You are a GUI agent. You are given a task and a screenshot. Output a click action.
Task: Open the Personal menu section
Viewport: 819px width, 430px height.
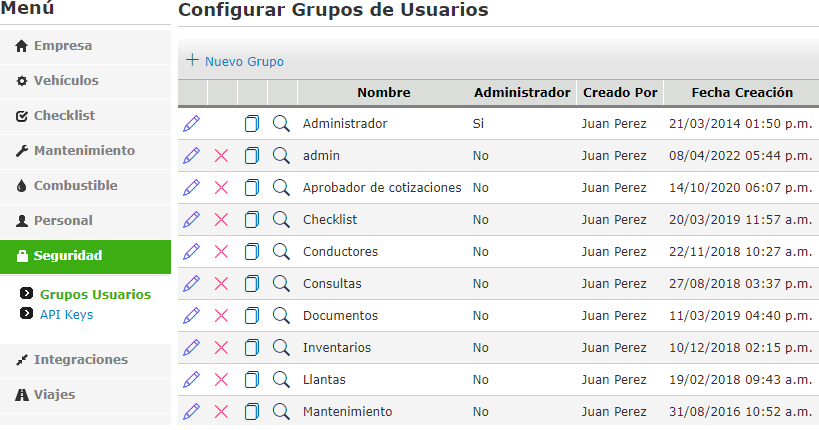click(x=85, y=221)
